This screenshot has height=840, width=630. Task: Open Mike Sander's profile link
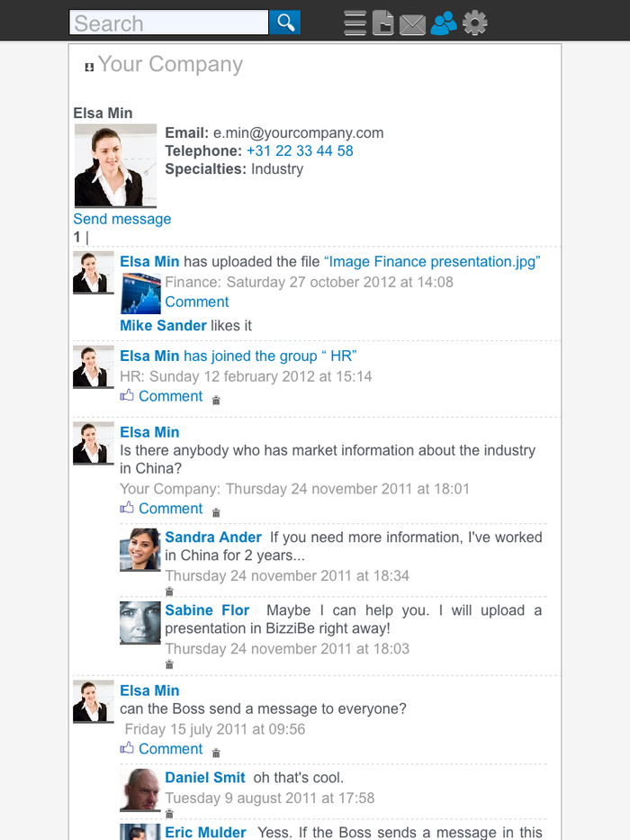163,325
